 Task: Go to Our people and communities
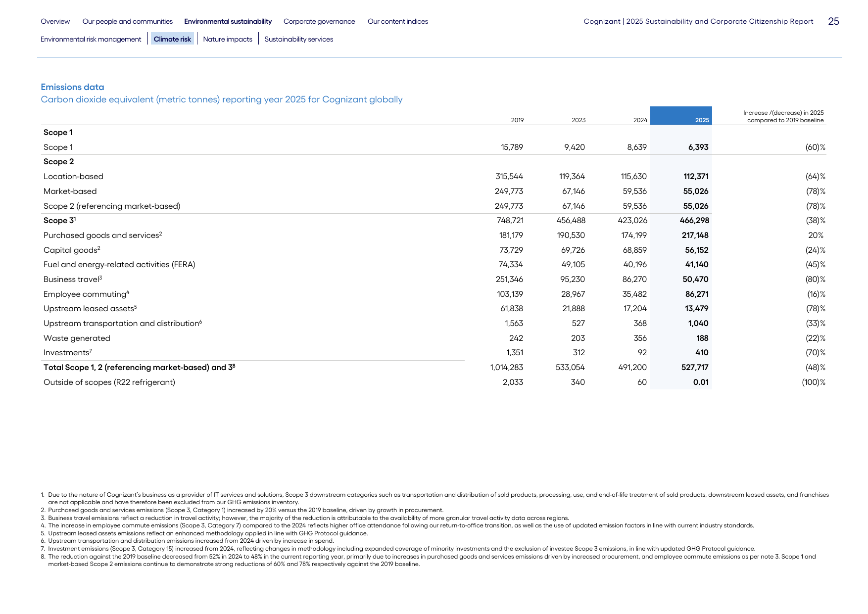(128, 21)
